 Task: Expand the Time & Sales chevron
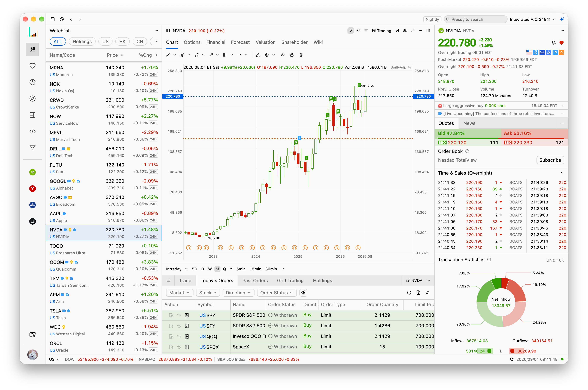[x=562, y=173]
